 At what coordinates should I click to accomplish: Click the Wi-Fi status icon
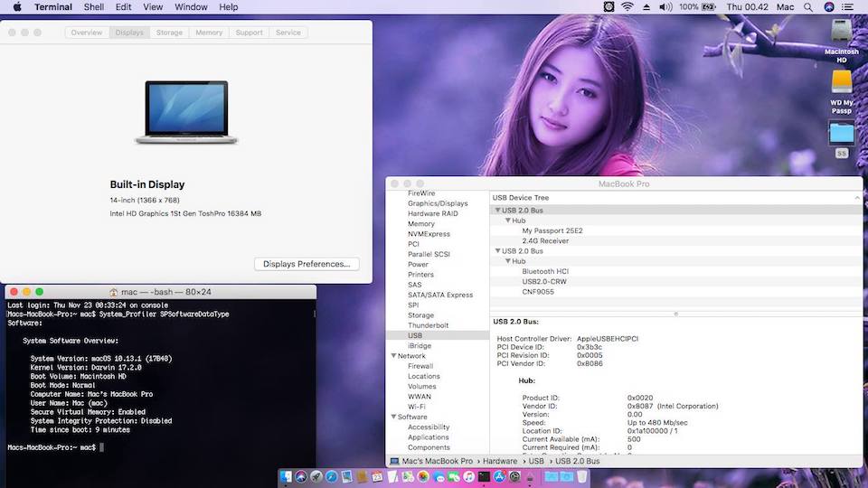(627, 7)
